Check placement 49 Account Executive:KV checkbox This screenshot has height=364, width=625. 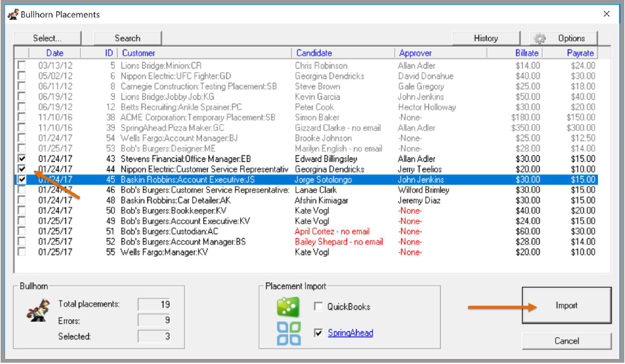point(22,221)
